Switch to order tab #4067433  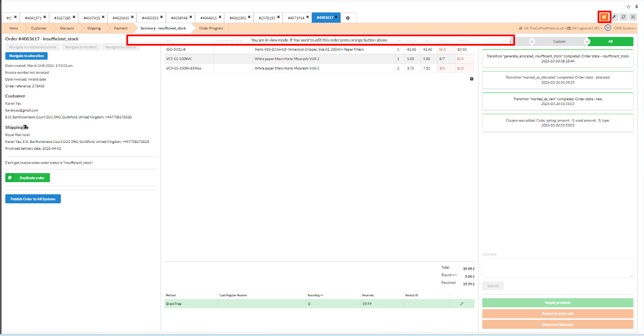(x=92, y=18)
